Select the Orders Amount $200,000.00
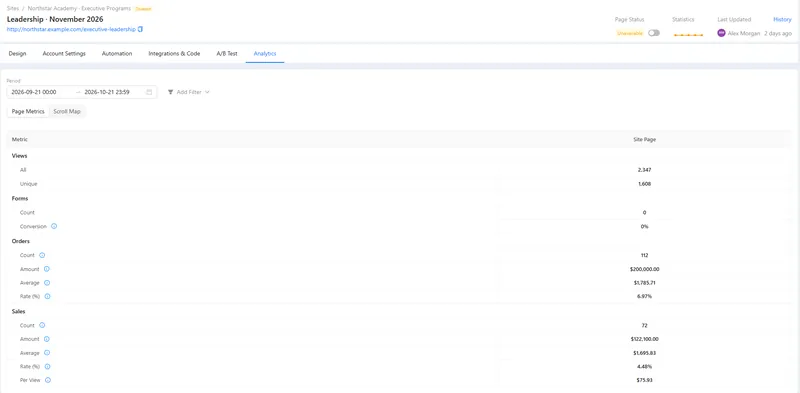 pos(644,269)
